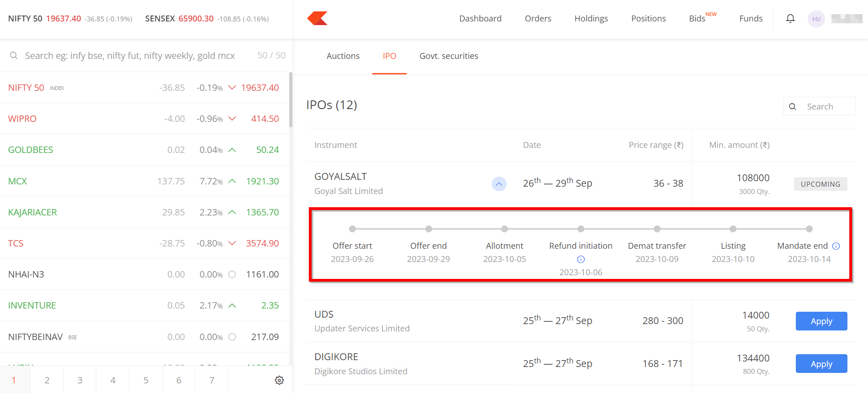The width and height of the screenshot is (868, 393).
Task: Go to the Funds page
Action: point(751,18)
